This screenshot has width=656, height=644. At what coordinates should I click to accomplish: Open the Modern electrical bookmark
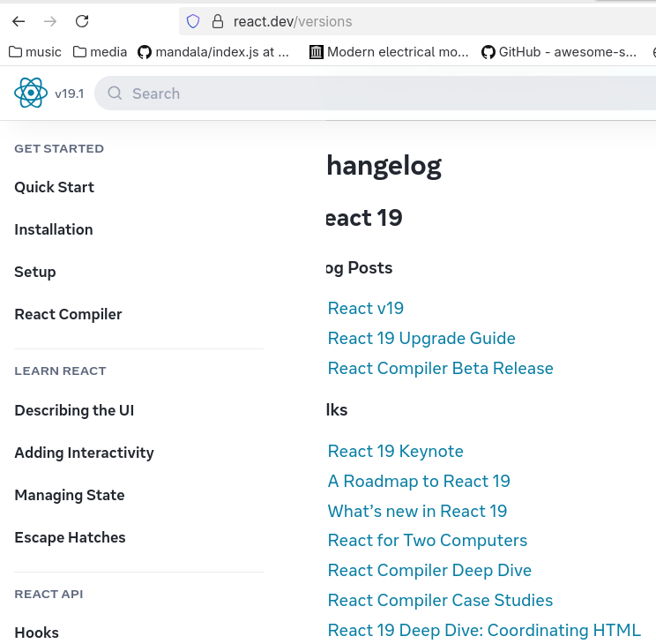389,52
